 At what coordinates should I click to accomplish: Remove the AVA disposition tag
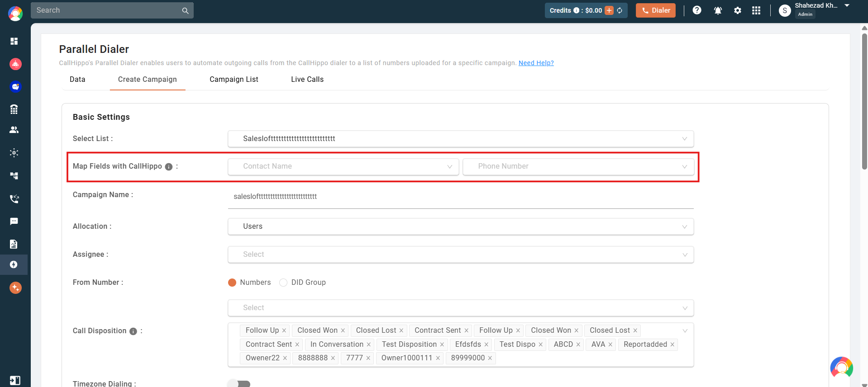[610, 345]
